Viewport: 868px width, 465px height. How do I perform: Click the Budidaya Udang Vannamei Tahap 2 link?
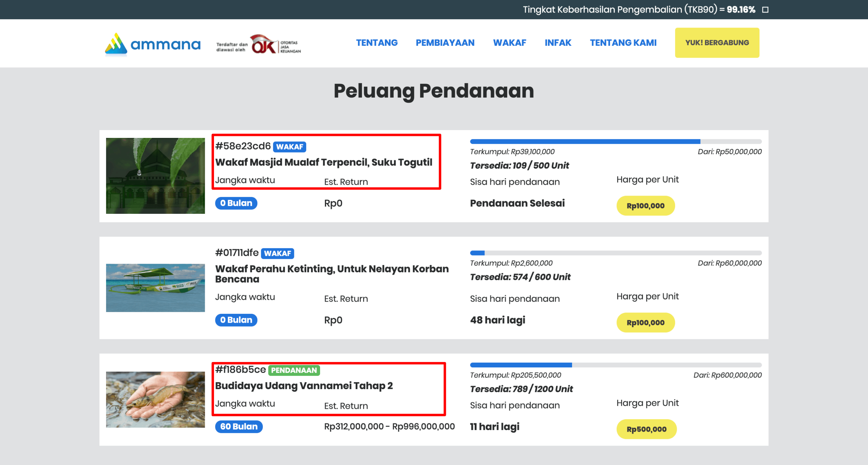pos(304,385)
